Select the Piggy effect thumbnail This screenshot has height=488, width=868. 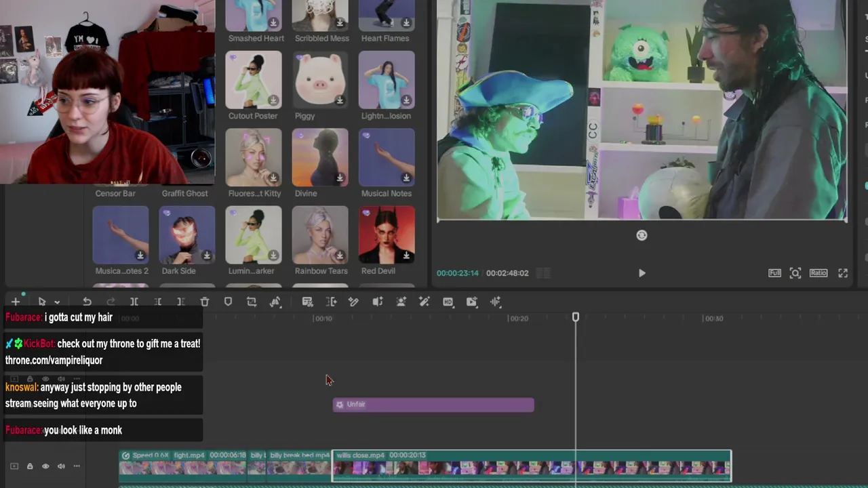click(x=320, y=80)
